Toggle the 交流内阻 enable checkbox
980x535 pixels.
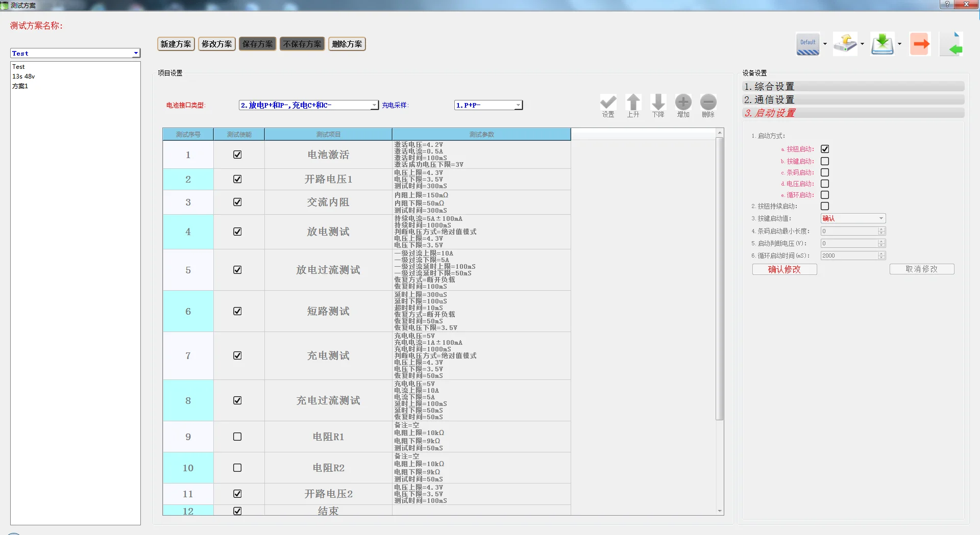tap(237, 202)
